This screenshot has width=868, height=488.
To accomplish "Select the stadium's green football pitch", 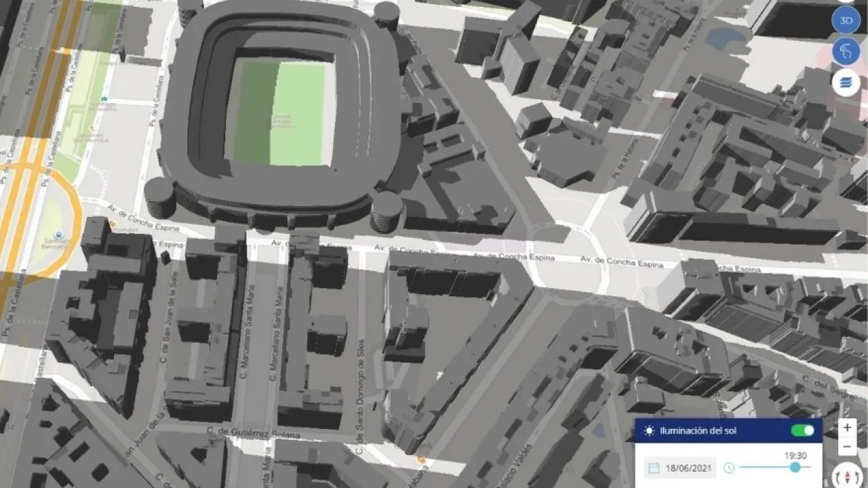I will (280, 112).
